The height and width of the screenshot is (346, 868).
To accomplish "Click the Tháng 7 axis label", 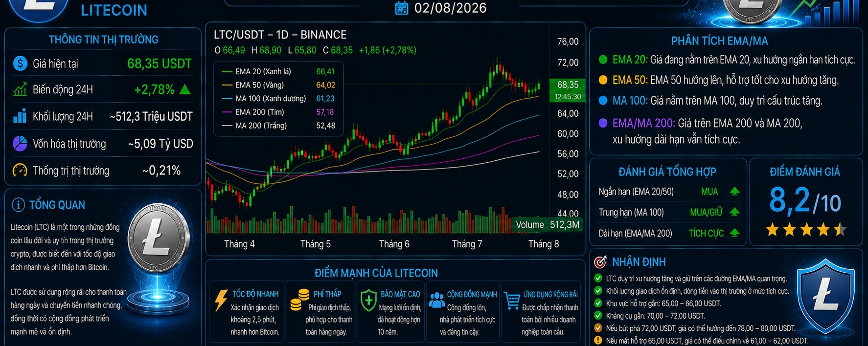I will 467,244.
